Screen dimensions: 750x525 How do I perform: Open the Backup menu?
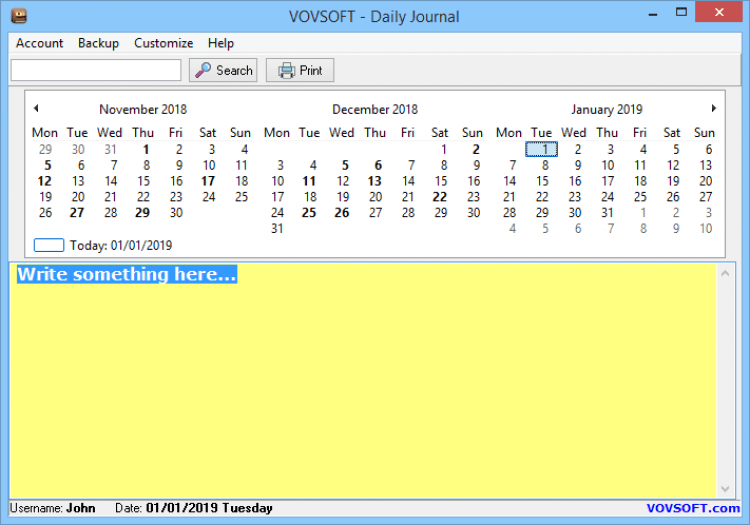tap(98, 43)
